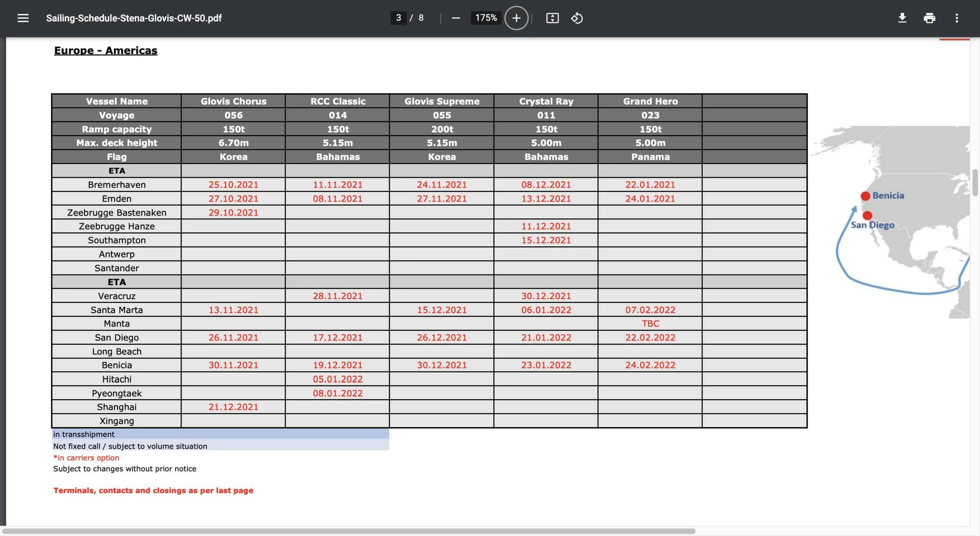
Task: Zoom out with the minus button
Action: (456, 18)
